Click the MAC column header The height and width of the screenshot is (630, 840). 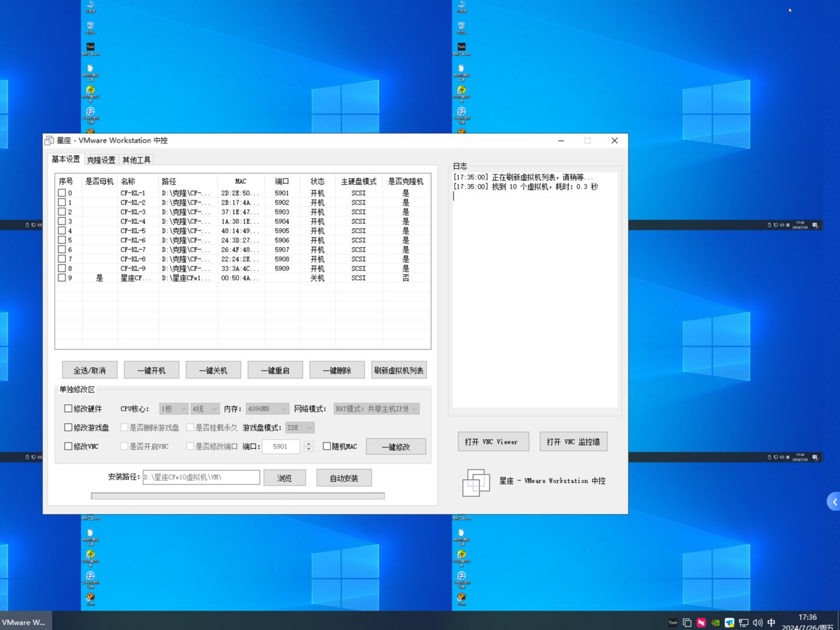click(241, 181)
